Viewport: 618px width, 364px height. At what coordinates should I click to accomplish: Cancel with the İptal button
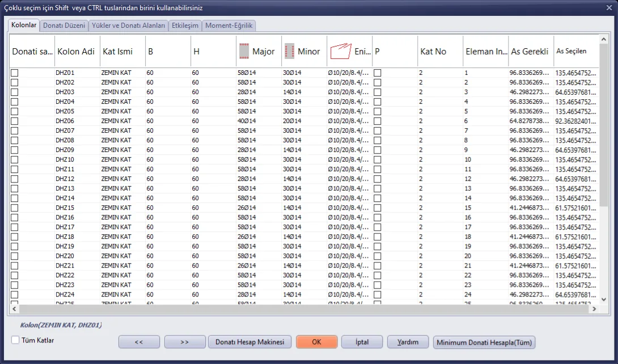click(x=362, y=342)
